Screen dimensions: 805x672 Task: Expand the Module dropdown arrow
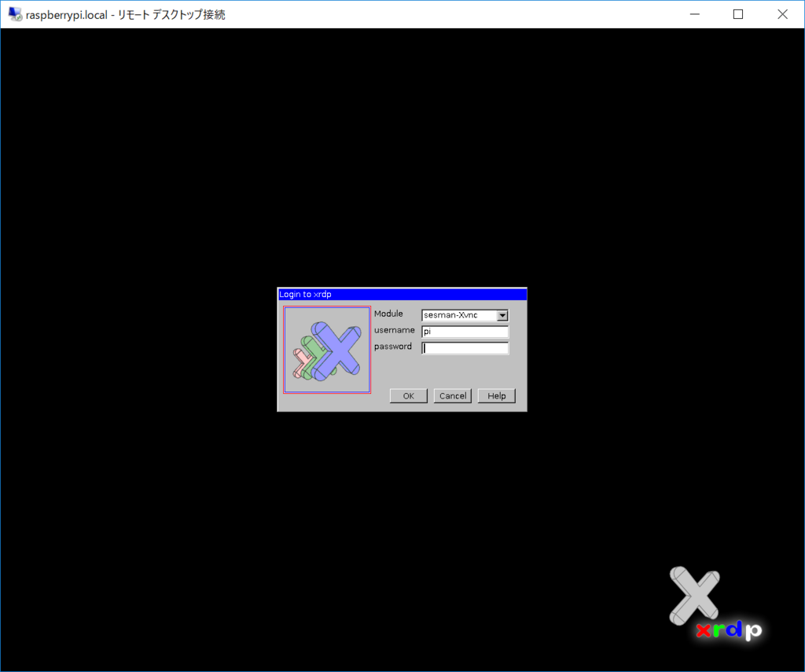click(502, 315)
